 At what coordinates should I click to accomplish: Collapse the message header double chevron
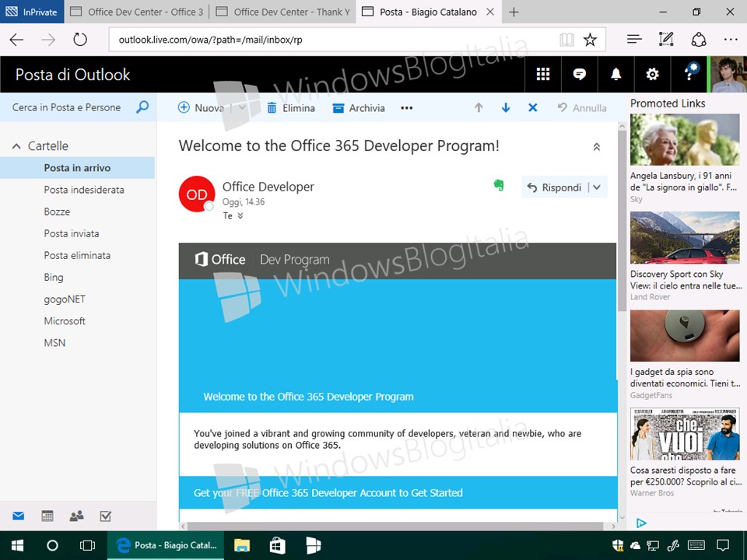point(597,147)
